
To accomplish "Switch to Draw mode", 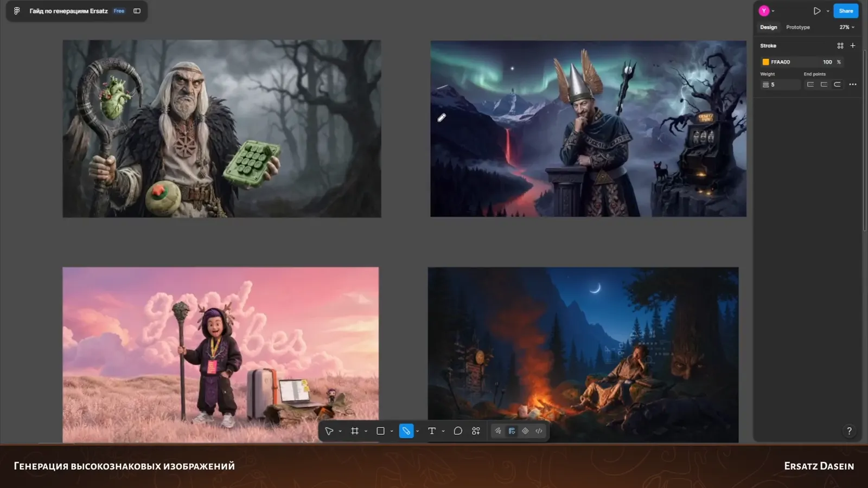I will click(498, 431).
